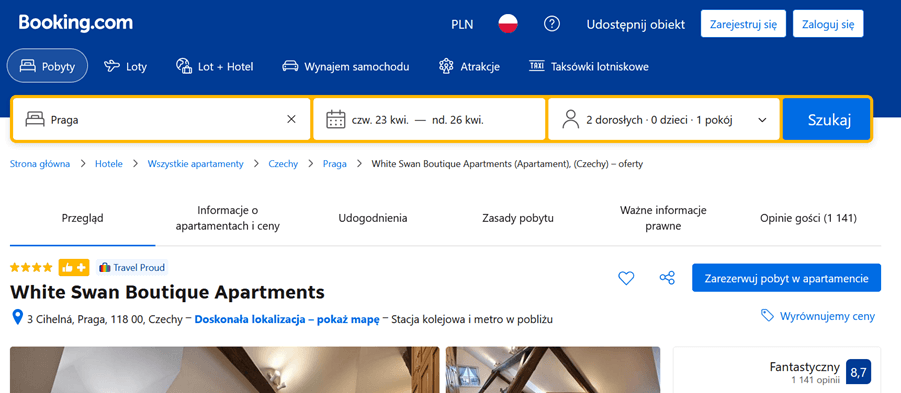Share the property with share icon

click(x=667, y=278)
